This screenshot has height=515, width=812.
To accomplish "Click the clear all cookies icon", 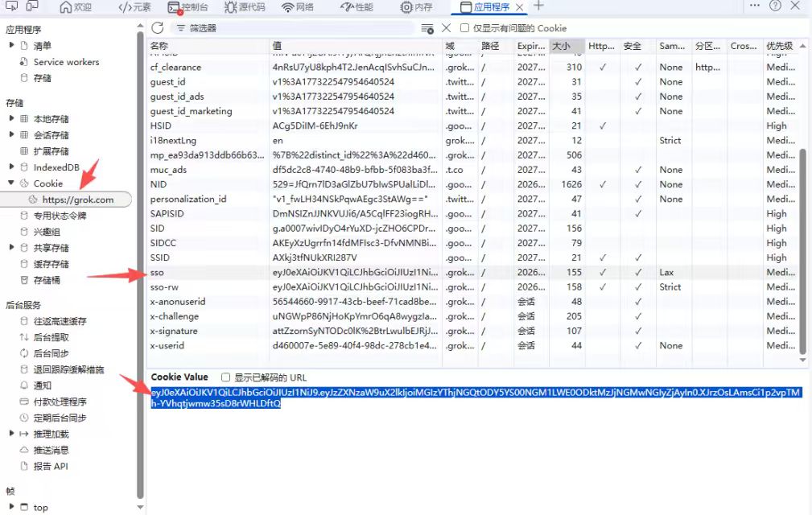I will (x=427, y=28).
